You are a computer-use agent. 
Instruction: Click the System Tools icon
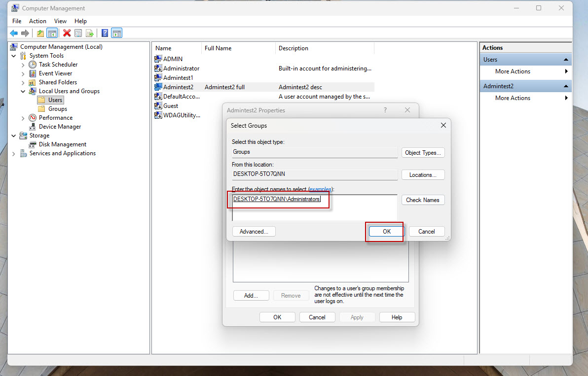pyautogui.click(x=23, y=55)
